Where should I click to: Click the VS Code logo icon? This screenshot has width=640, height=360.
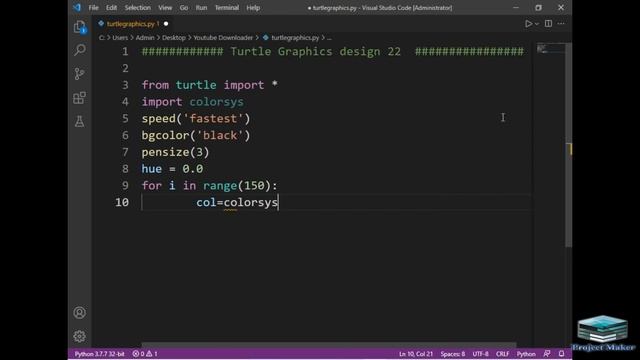pos(77,7)
